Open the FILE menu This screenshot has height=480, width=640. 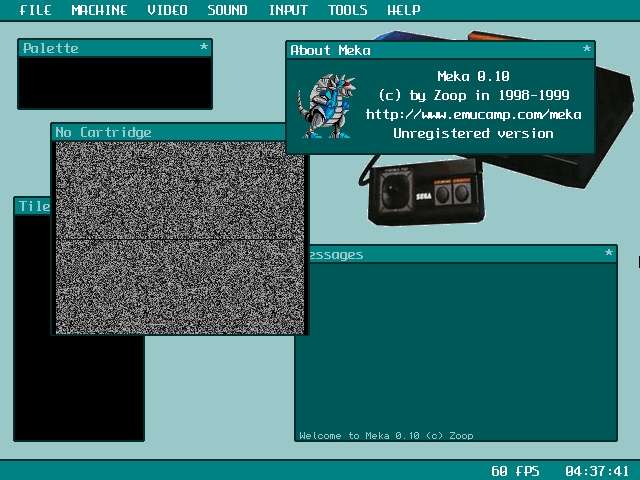tap(36, 10)
